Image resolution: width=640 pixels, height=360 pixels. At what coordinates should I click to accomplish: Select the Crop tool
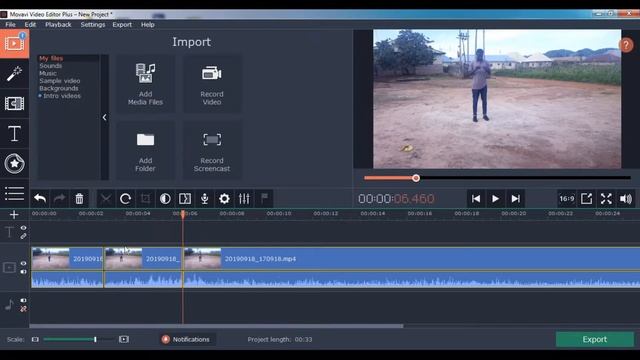click(145, 199)
